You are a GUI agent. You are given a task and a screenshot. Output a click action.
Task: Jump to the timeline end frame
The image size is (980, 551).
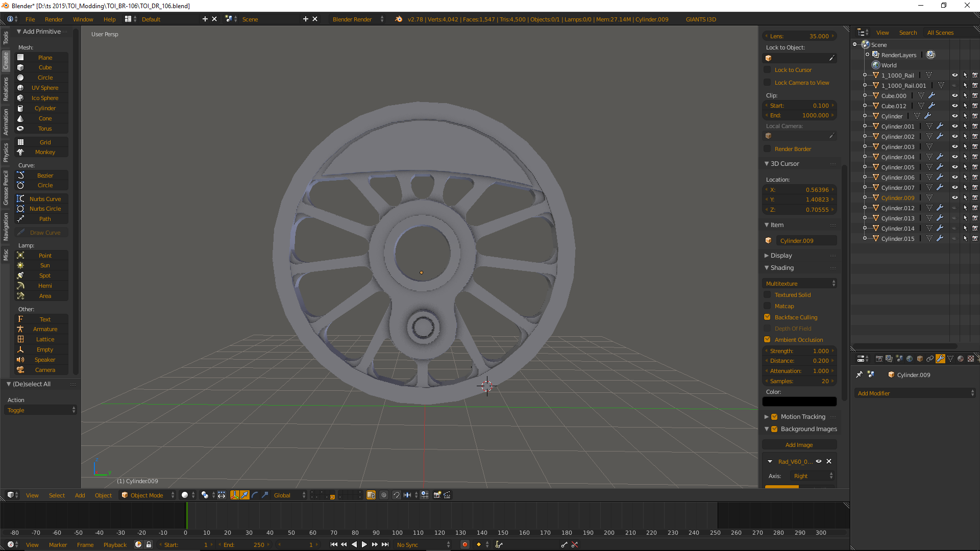click(385, 544)
